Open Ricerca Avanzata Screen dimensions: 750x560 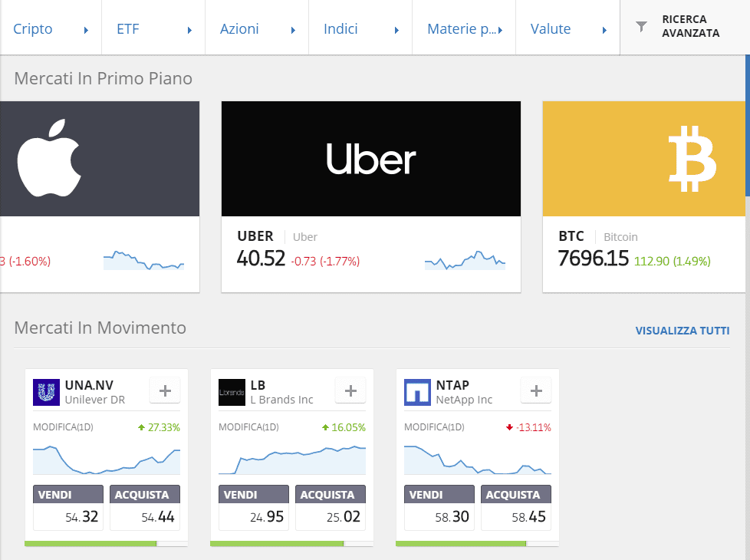coord(685,28)
